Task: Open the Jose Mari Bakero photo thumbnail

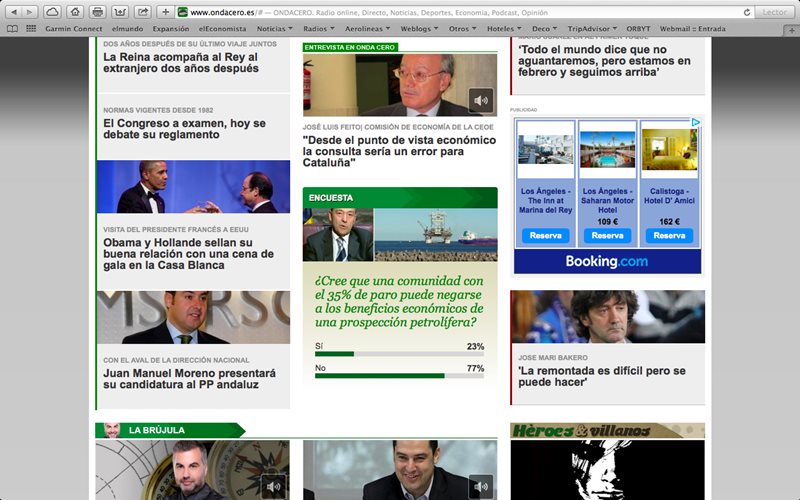Action: coord(607,317)
